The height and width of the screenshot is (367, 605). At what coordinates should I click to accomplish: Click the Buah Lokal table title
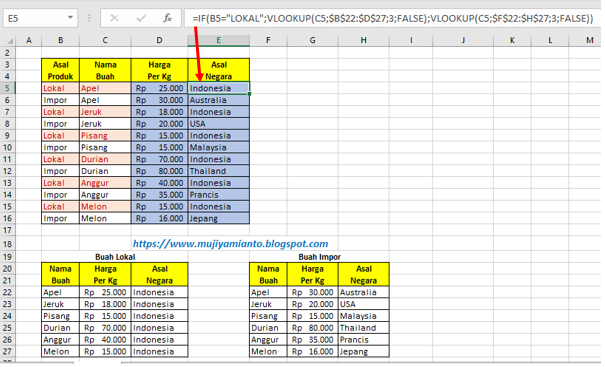point(115,257)
